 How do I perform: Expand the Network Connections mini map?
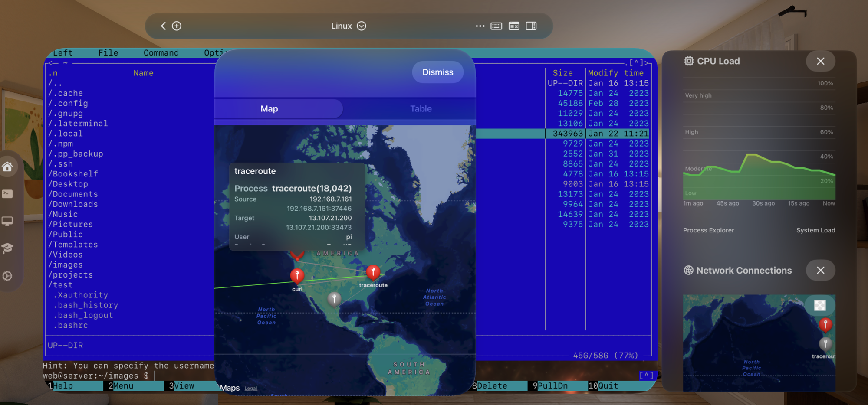click(819, 306)
